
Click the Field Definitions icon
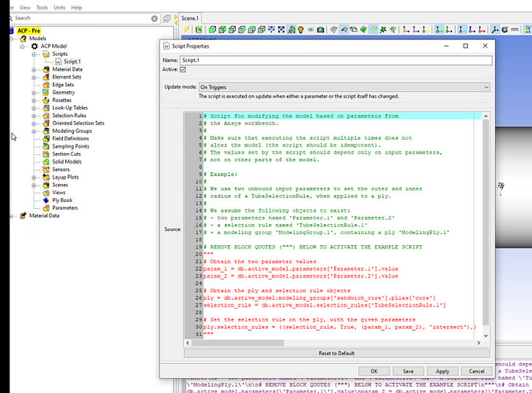click(x=46, y=138)
